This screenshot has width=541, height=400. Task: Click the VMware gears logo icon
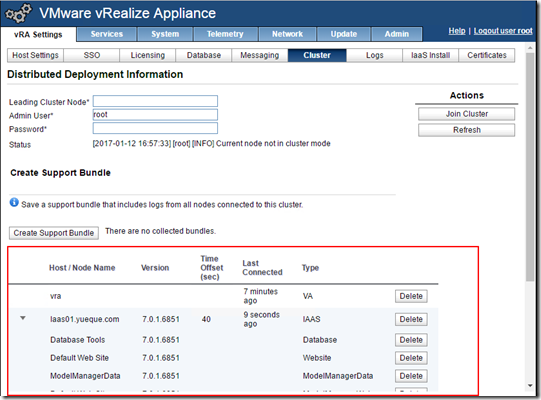[19, 13]
